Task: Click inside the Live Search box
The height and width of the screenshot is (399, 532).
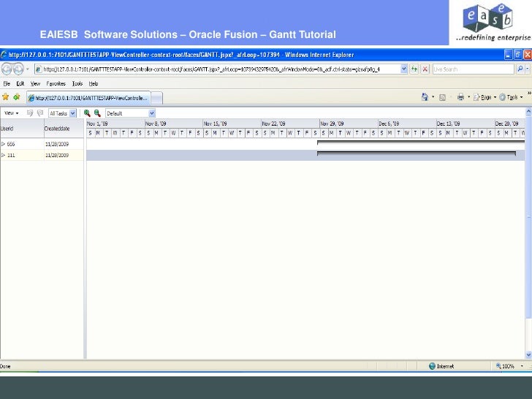Action: (x=474, y=69)
